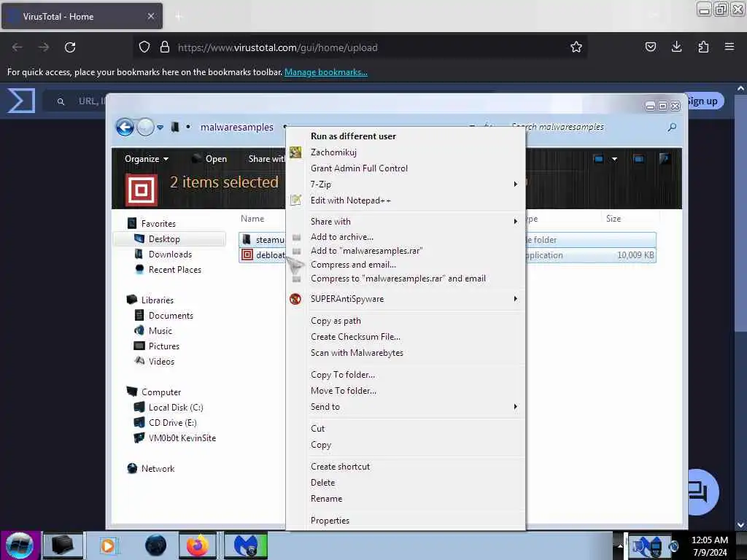Viewport: 747px width, 560px height.
Task: Select Scan with Malwarebytes
Action: (x=357, y=353)
